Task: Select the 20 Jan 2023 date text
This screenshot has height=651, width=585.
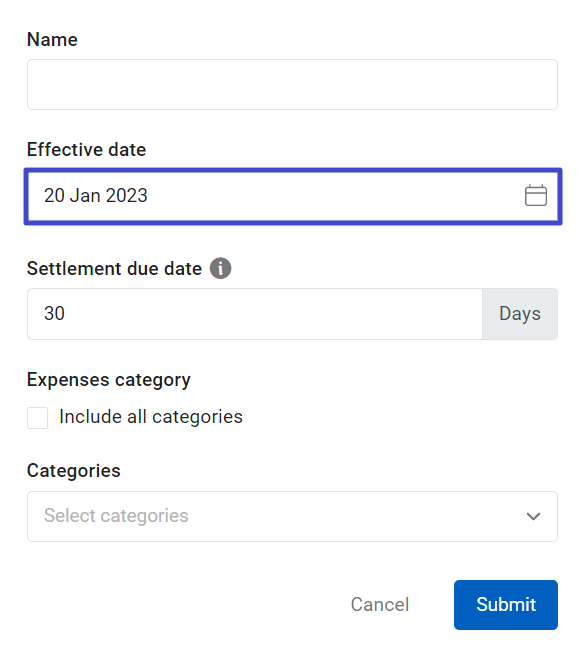Action: coord(96,196)
